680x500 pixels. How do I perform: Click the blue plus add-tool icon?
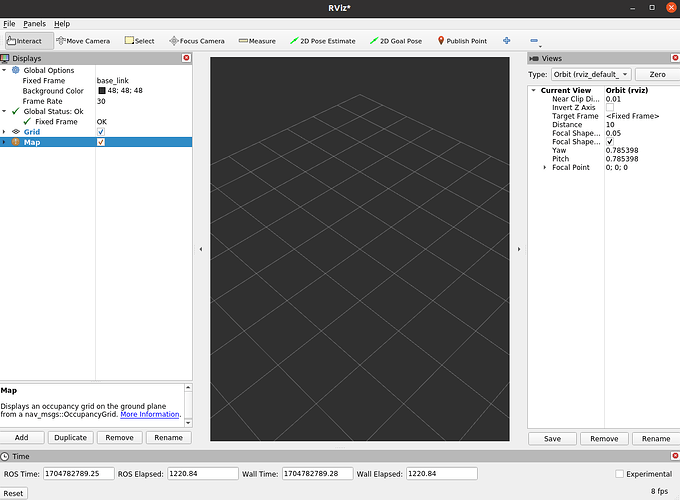coord(506,41)
